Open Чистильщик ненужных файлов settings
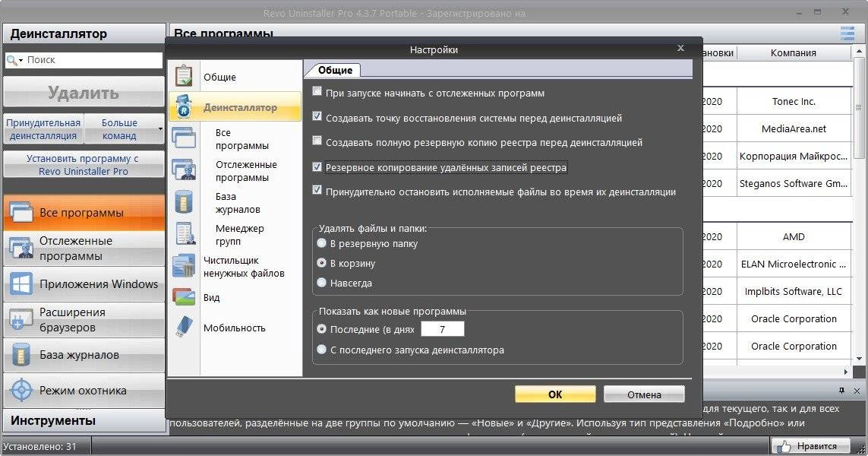868x456 pixels. (244, 267)
